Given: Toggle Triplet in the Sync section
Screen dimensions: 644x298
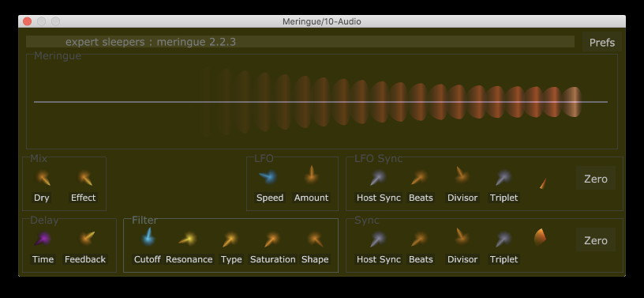Looking at the screenshot, I should coord(503,240).
